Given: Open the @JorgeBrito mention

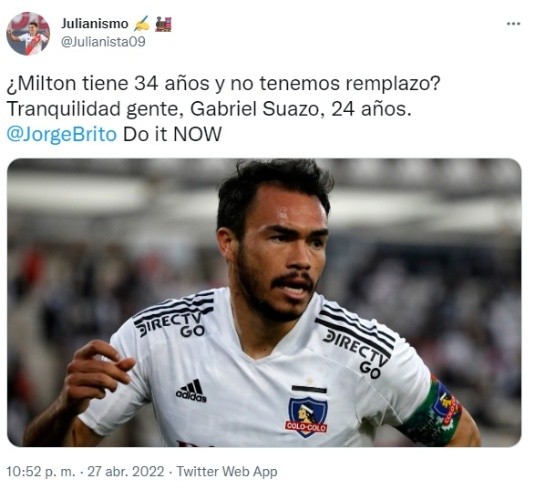Looking at the screenshot, I should point(62,134).
